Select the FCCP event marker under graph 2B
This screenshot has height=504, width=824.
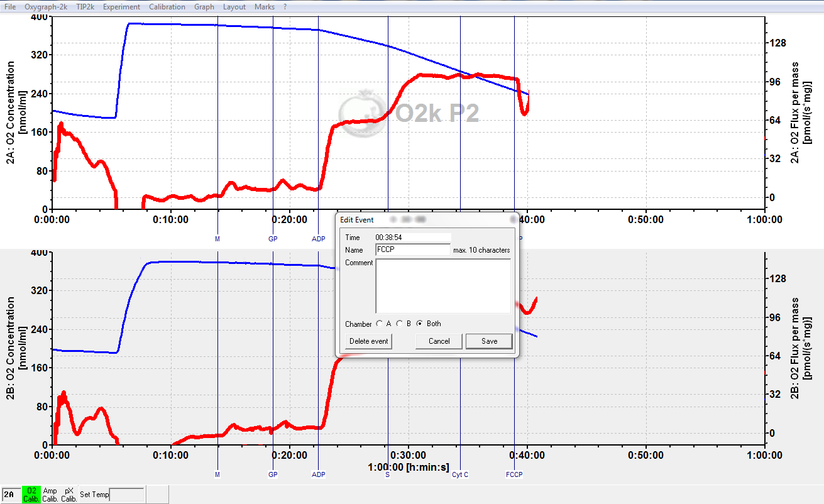(514, 474)
